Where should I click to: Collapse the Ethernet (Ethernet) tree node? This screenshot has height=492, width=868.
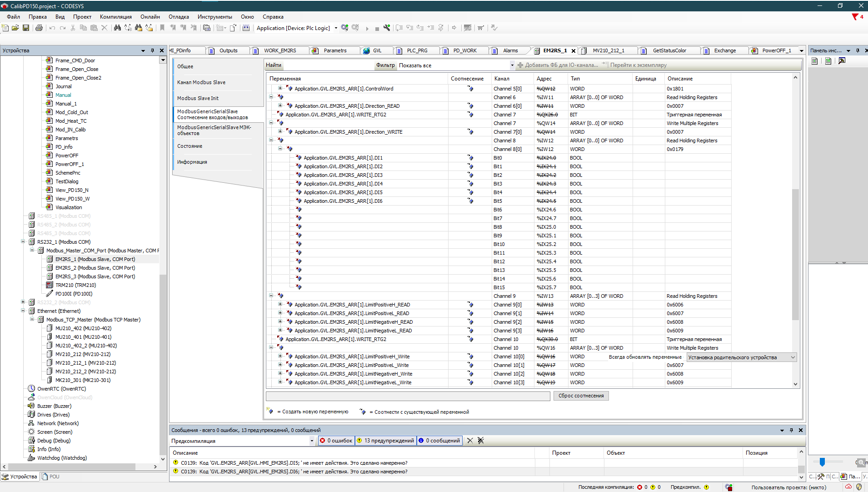23,311
